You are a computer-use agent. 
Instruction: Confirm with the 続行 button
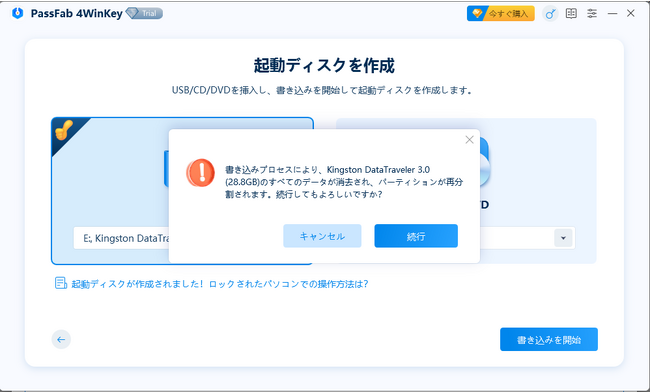[x=416, y=236]
